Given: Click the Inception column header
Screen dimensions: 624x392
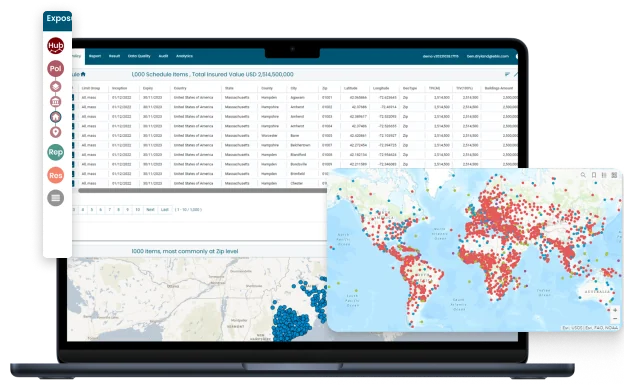Looking at the screenshot, I should click(119, 88).
